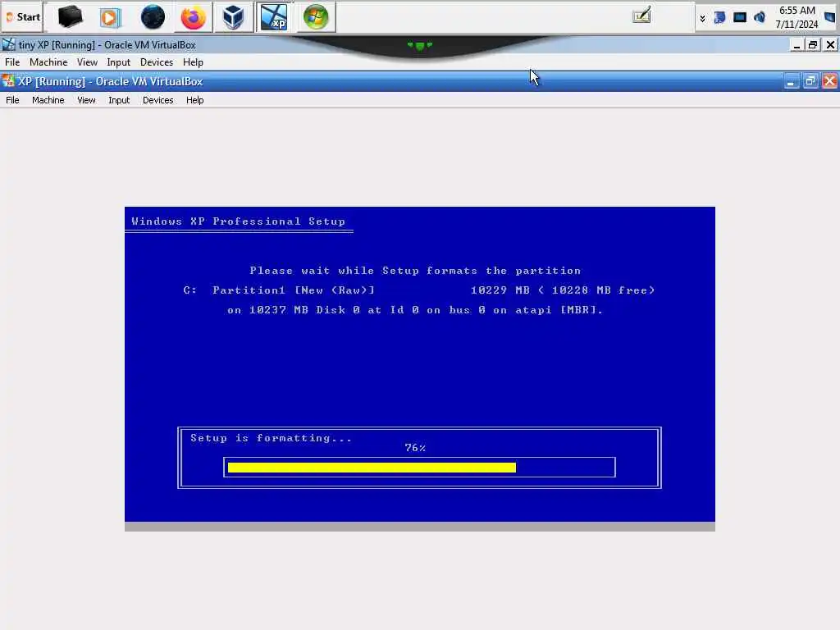The image size is (840, 630).
Task: Minimize the XP [Running] window
Action: (x=791, y=81)
